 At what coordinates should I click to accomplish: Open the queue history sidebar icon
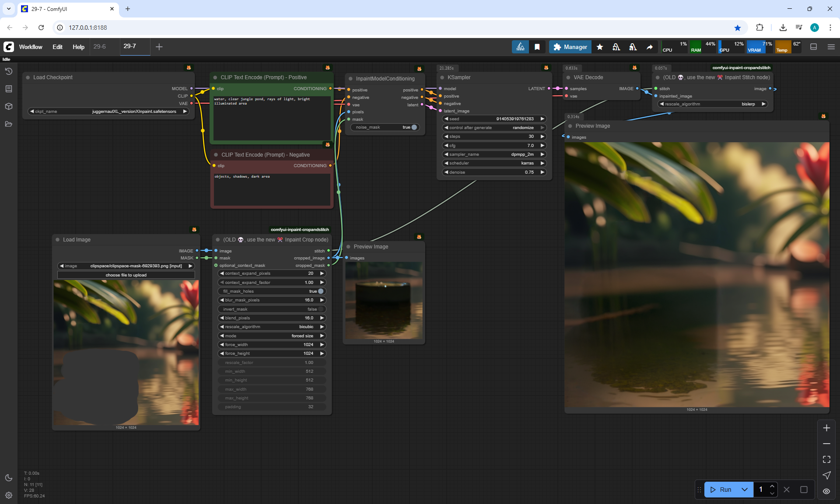pyautogui.click(x=9, y=71)
